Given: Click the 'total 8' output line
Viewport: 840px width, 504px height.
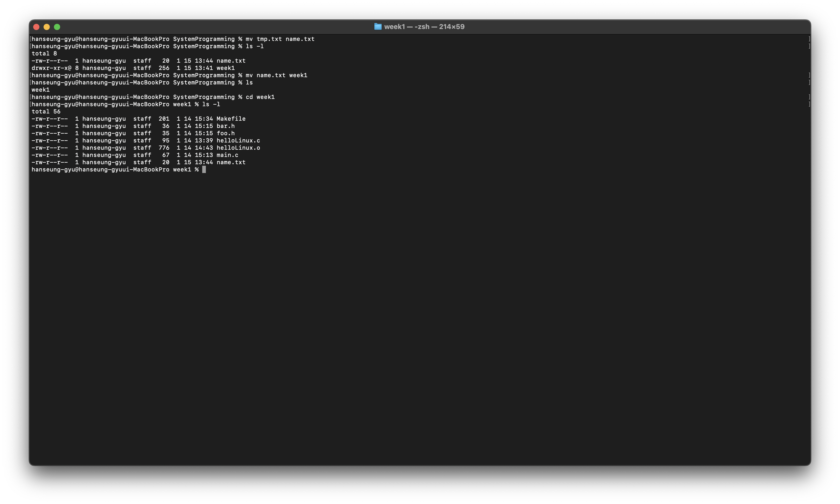Looking at the screenshot, I should [44, 53].
